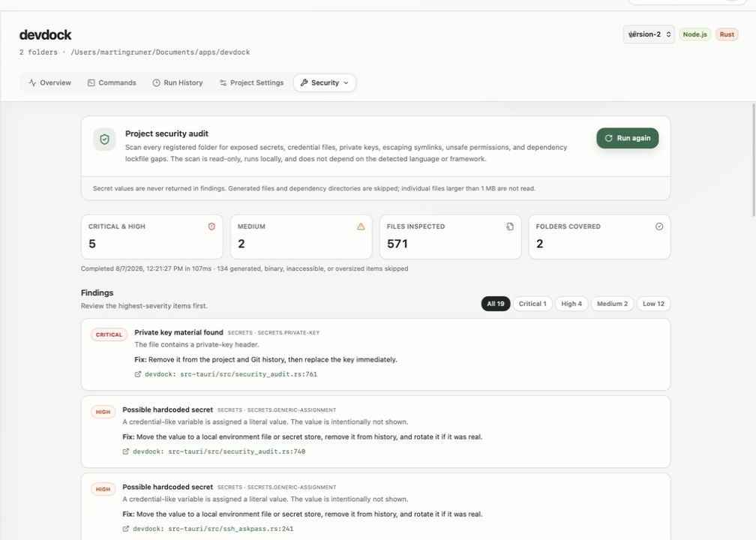Click the SECRETS.PRIVATE-KEY rule label
Image resolution: width=756 pixels, height=540 pixels.
[x=288, y=333]
